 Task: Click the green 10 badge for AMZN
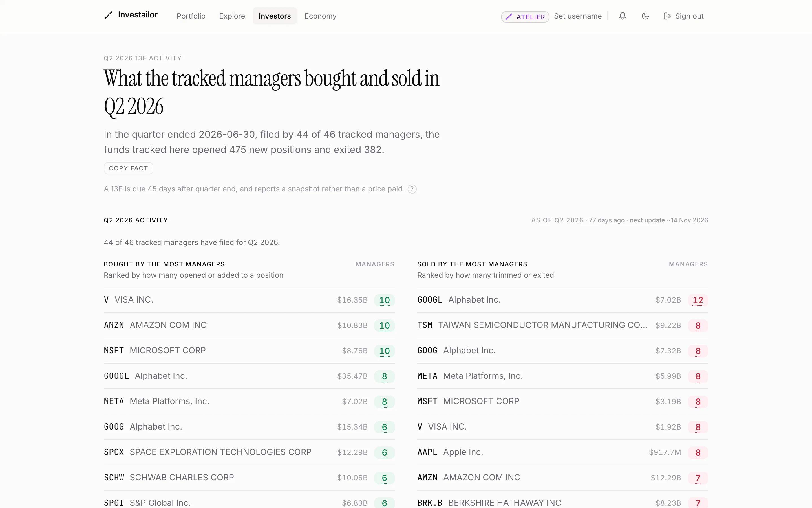pos(385,326)
